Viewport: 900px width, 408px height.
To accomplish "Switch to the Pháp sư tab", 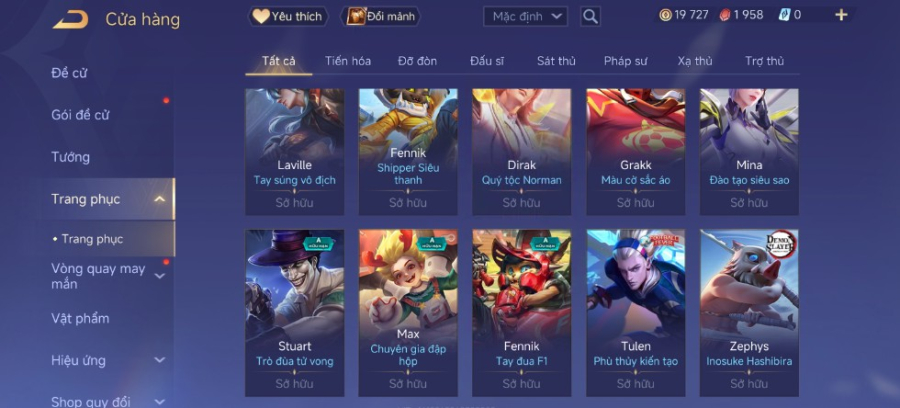I will click(x=626, y=61).
